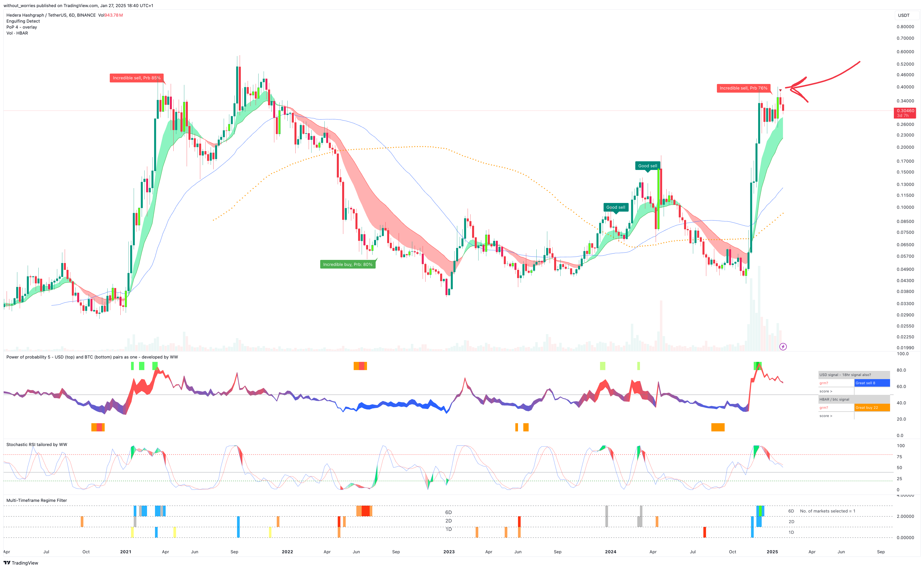The width and height of the screenshot is (924, 569).
Task: Select the 'Incredible sell, Prb 85%' label
Action: point(137,78)
